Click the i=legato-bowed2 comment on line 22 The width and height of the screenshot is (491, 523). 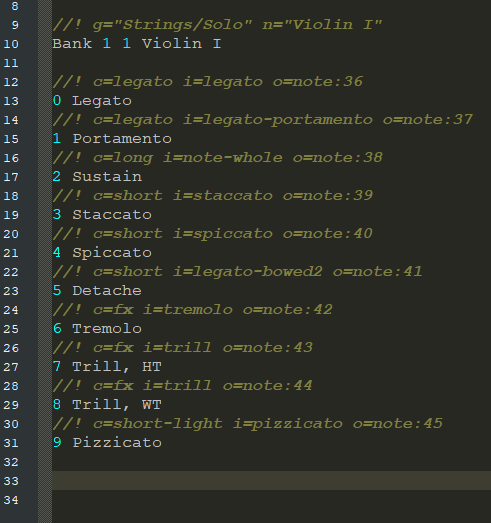point(248,272)
